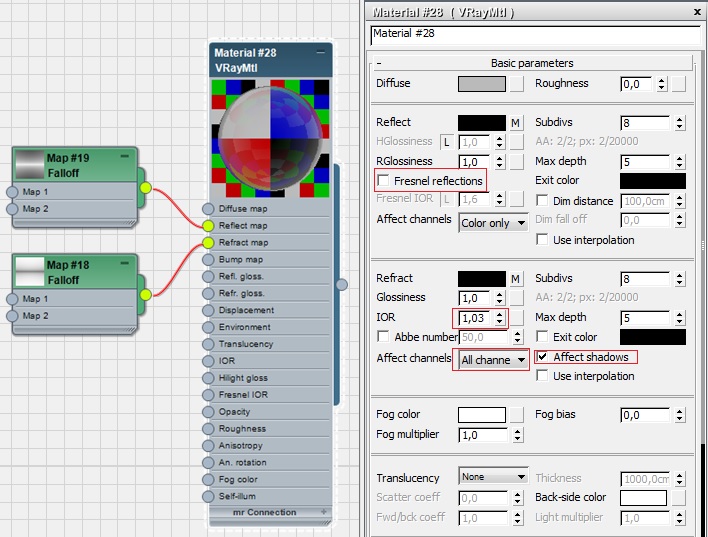
Task: Toggle the Fresnel IOR L lock button
Action: click(447, 199)
